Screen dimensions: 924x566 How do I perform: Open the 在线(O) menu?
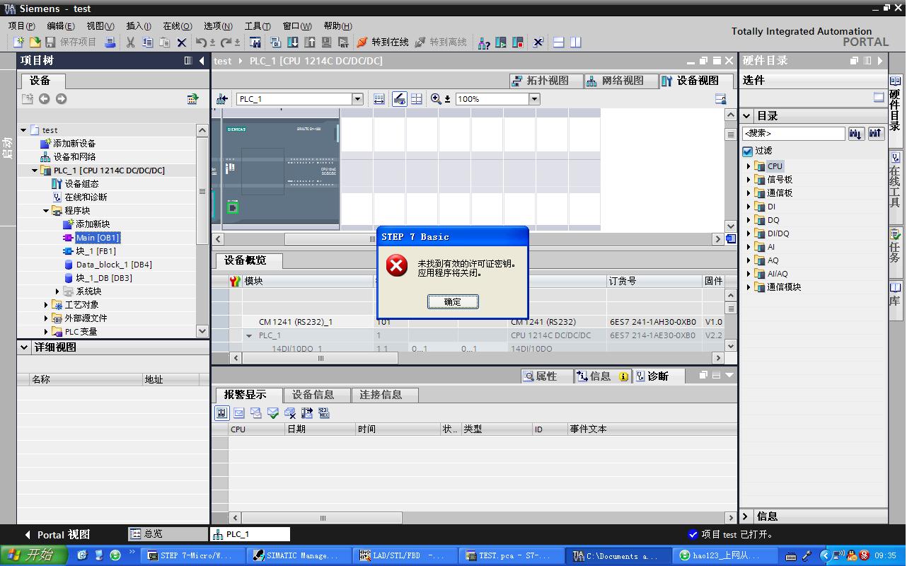177,26
